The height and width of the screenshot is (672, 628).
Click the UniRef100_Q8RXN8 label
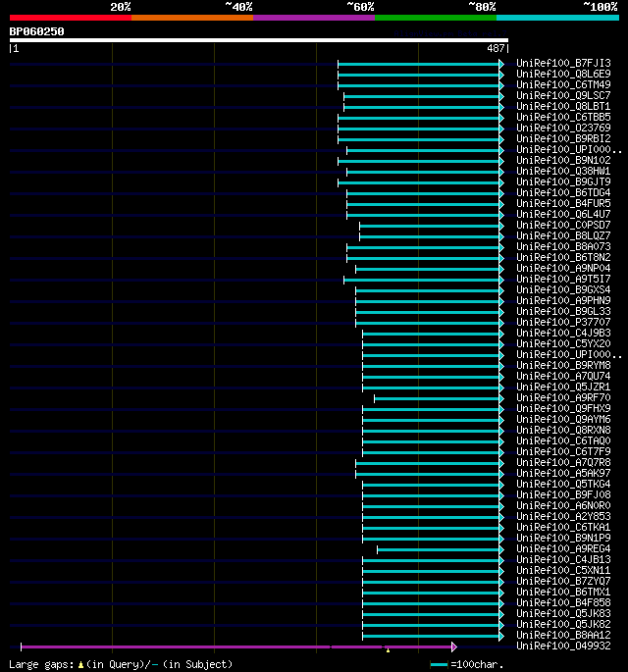tap(563, 431)
